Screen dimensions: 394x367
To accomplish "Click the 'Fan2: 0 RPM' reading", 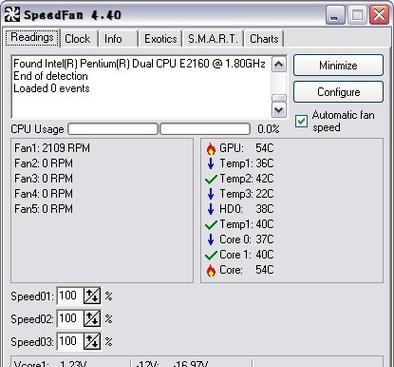I will (43, 163).
